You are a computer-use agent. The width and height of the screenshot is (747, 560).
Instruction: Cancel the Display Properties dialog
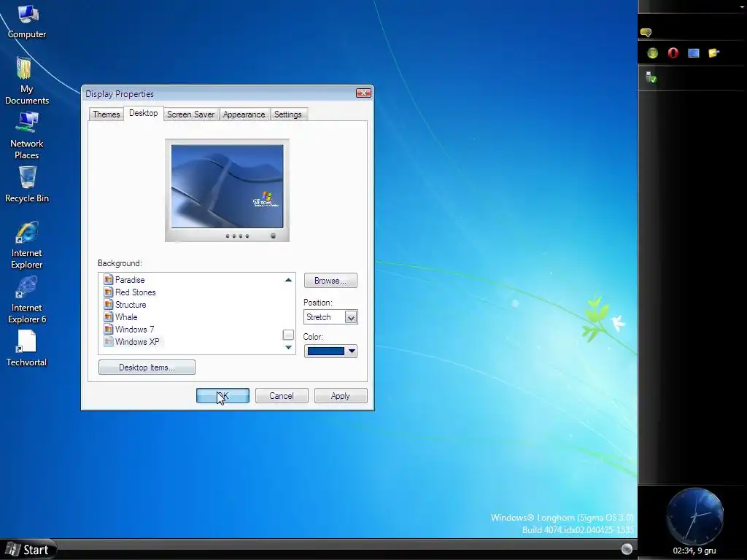pyautogui.click(x=282, y=396)
